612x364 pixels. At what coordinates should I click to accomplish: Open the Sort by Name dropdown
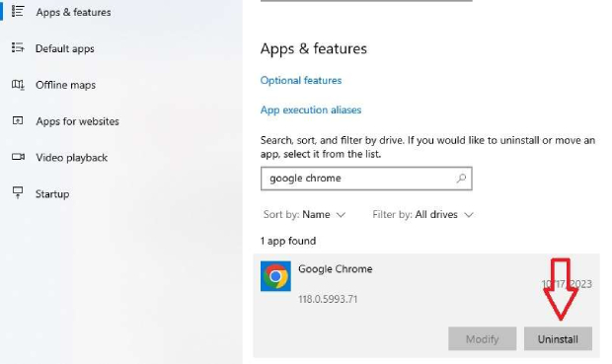[304, 215]
